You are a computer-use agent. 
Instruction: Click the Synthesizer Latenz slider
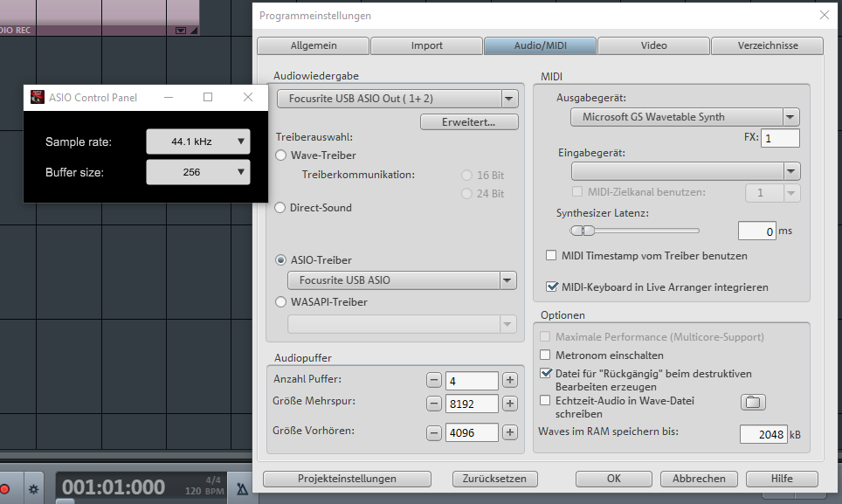tap(635, 231)
